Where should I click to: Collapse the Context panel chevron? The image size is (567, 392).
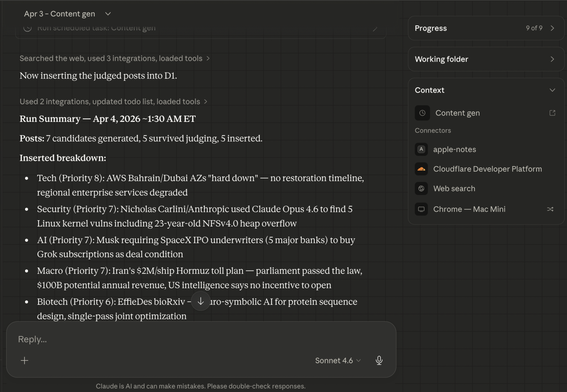click(x=552, y=90)
